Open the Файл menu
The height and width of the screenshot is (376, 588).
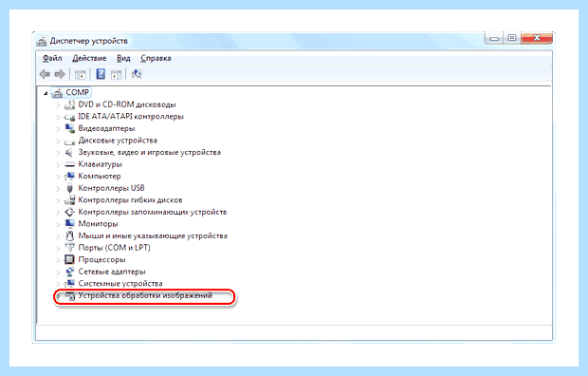[52, 58]
